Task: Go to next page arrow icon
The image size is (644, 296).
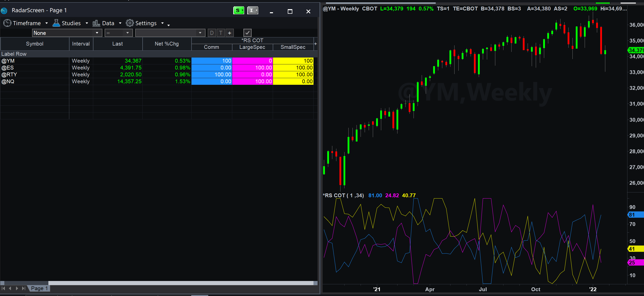Action: pos(17,288)
